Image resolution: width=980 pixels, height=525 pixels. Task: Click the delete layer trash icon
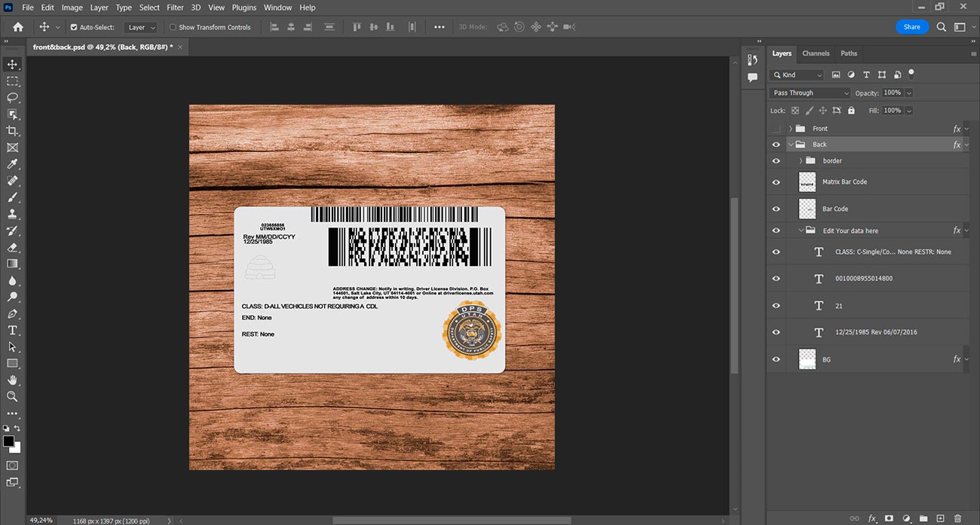click(958, 518)
